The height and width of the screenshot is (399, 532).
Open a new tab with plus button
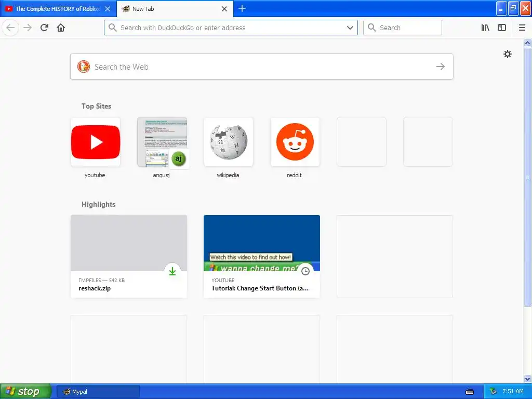point(242,8)
